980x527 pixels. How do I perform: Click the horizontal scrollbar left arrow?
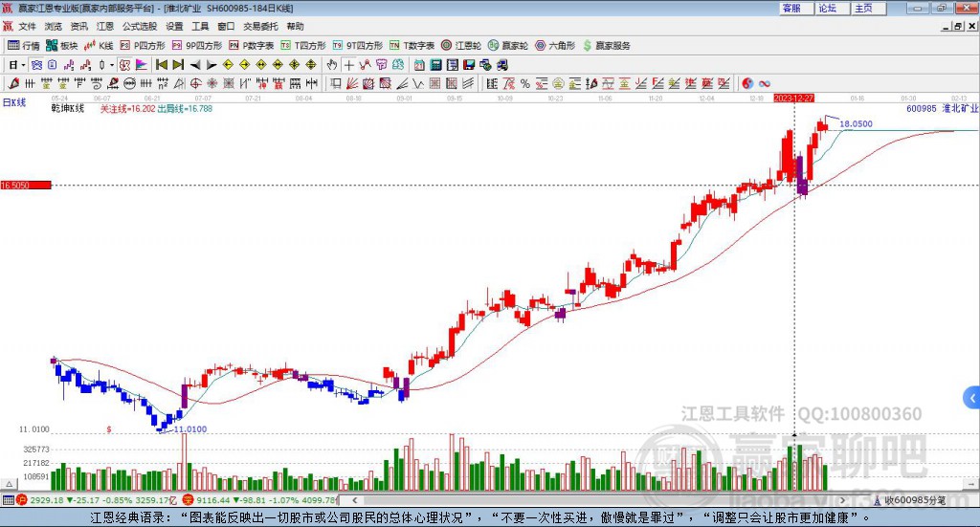[x=355, y=500]
